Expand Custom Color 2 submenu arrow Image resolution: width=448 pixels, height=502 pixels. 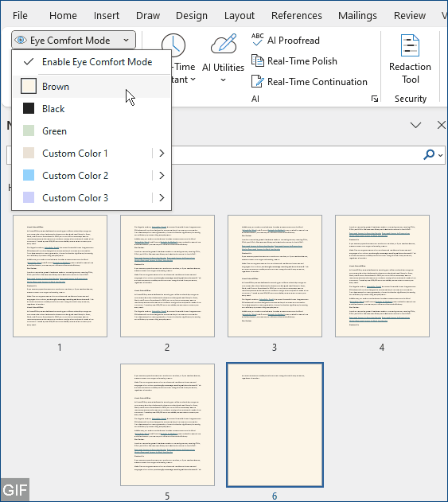click(x=162, y=176)
